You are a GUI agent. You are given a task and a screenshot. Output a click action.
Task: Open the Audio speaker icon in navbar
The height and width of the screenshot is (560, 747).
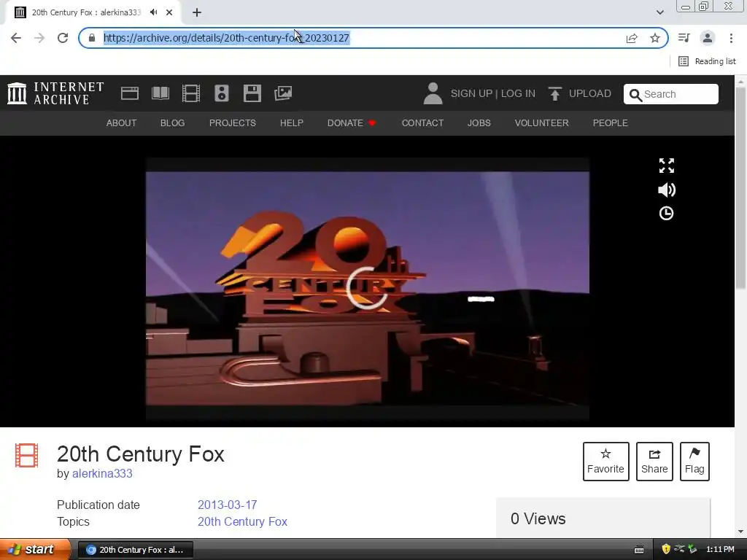[x=222, y=93]
